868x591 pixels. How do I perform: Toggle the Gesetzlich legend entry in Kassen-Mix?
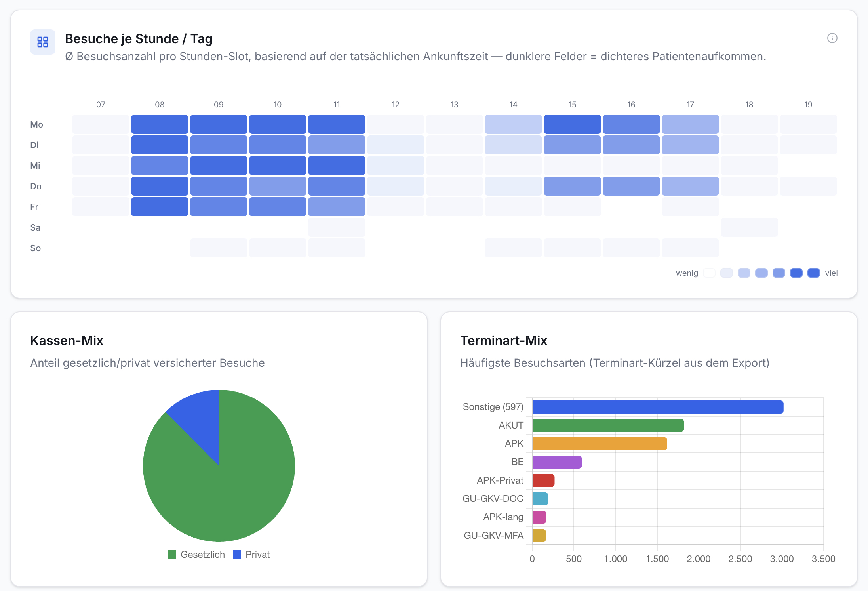[196, 555]
